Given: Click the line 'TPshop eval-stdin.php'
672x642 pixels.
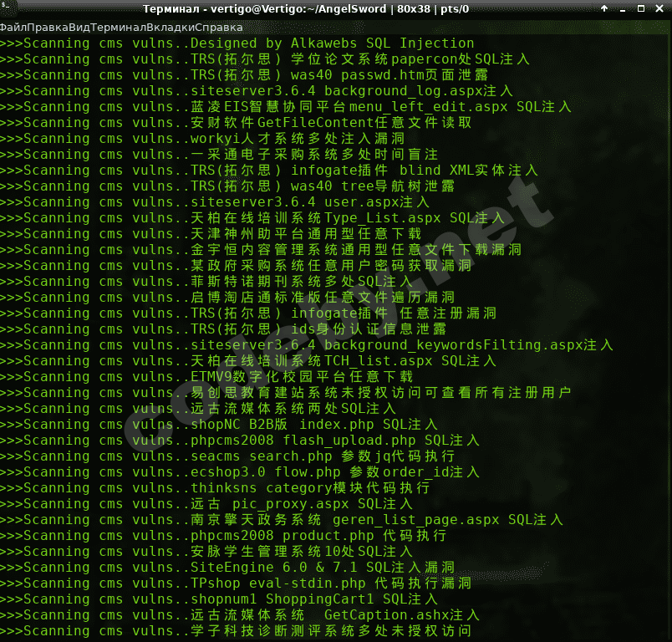Looking at the screenshot, I should [x=236, y=583].
